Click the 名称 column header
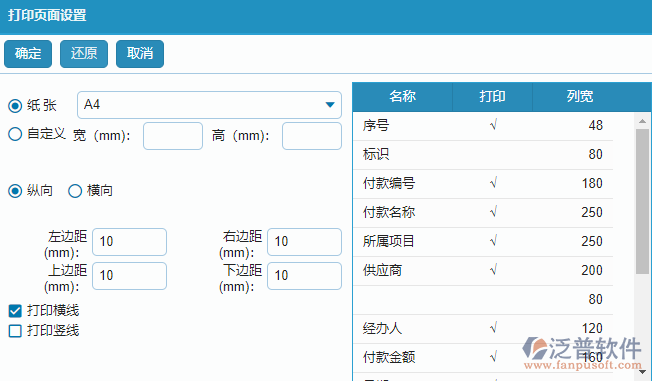The height and width of the screenshot is (381, 652). click(403, 96)
